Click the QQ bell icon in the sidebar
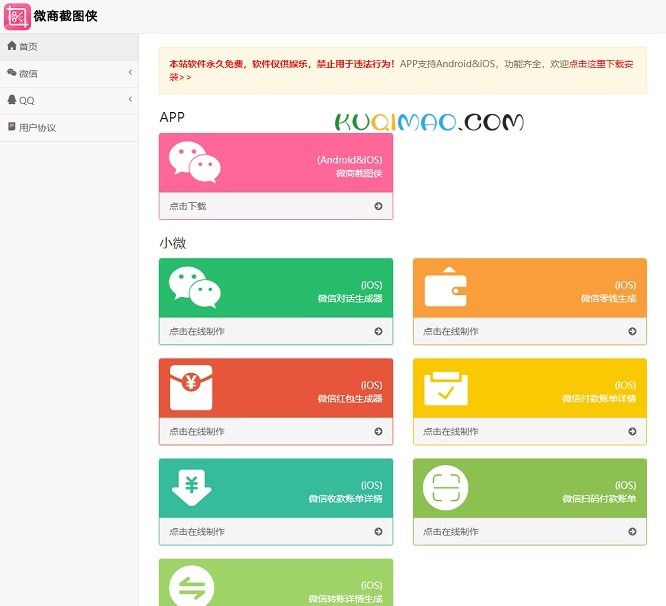Screen dimensions: 666x606 (x=12, y=100)
